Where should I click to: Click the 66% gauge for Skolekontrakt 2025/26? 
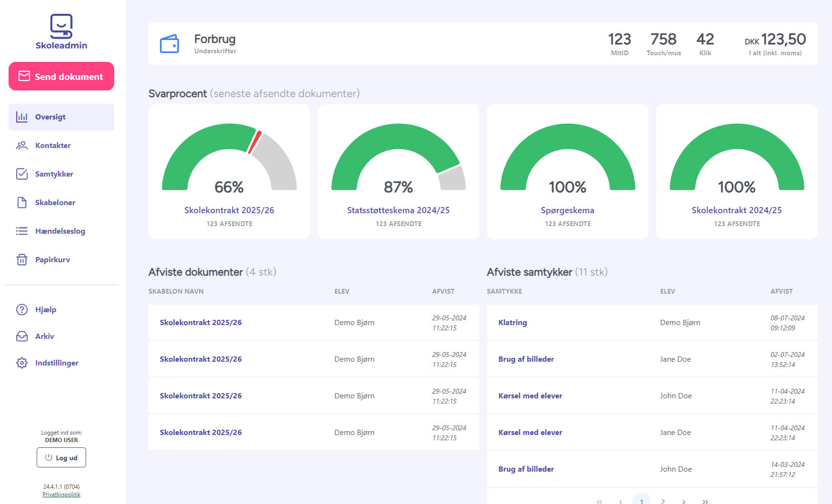pos(229,157)
